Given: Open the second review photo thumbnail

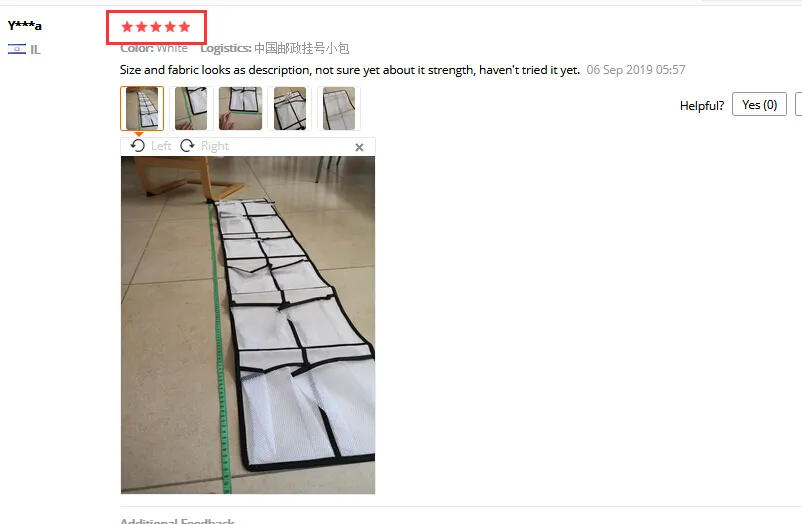Looking at the screenshot, I should [x=191, y=108].
